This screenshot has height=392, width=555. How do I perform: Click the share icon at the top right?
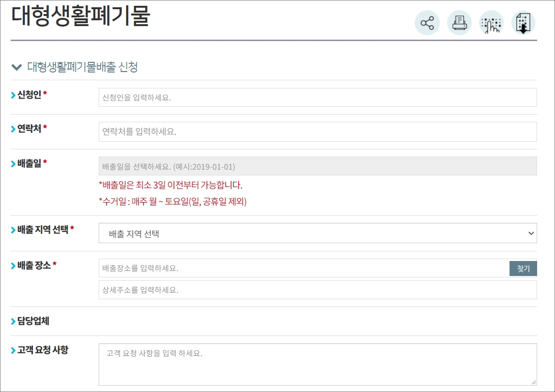427,22
